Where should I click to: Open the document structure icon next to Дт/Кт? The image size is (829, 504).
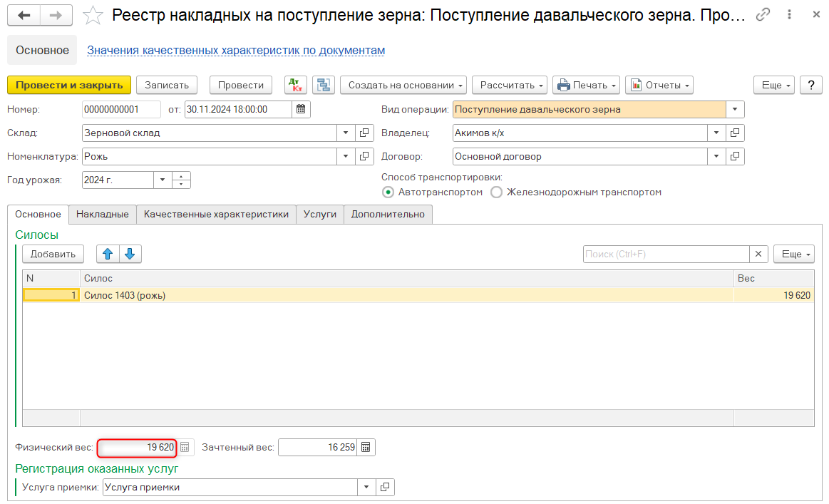(324, 85)
